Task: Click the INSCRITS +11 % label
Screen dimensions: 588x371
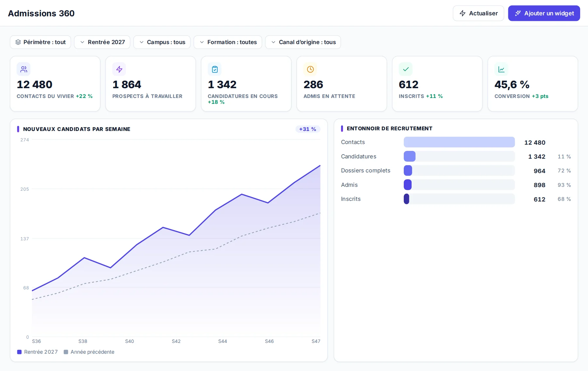Action: [421, 96]
